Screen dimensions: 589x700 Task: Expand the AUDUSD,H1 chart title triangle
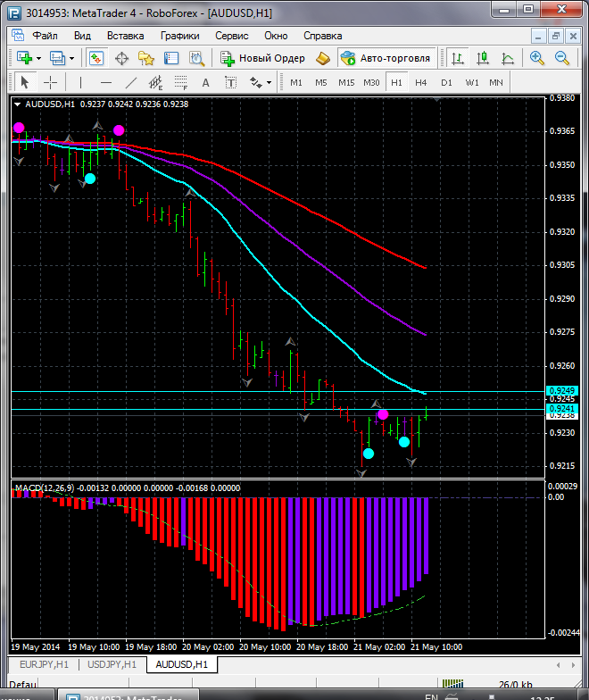click(18, 104)
